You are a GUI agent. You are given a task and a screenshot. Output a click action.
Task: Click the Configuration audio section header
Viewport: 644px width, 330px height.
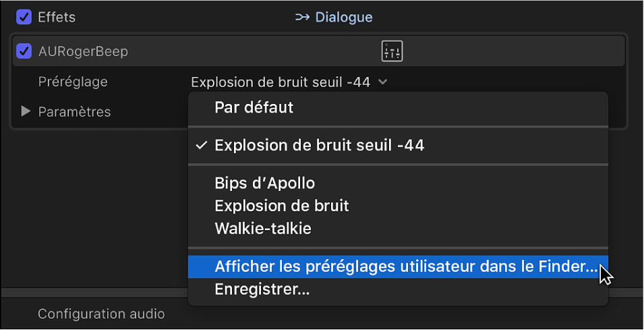click(x=101, y=314)
